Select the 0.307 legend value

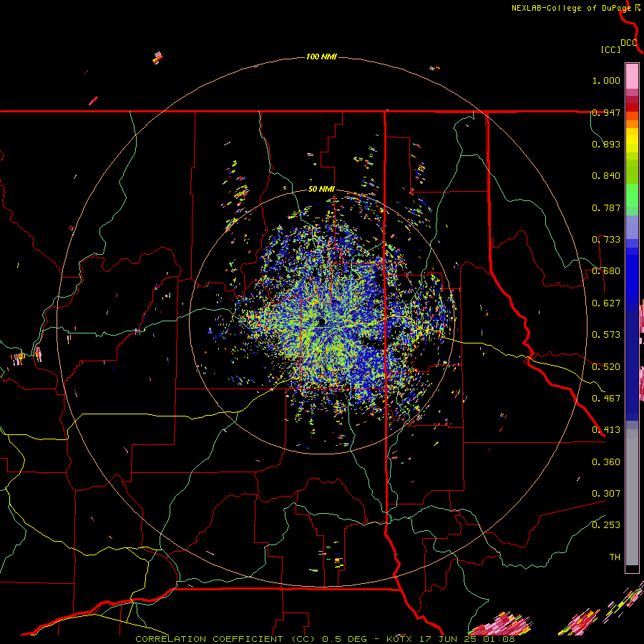click(x=606, y=494)
